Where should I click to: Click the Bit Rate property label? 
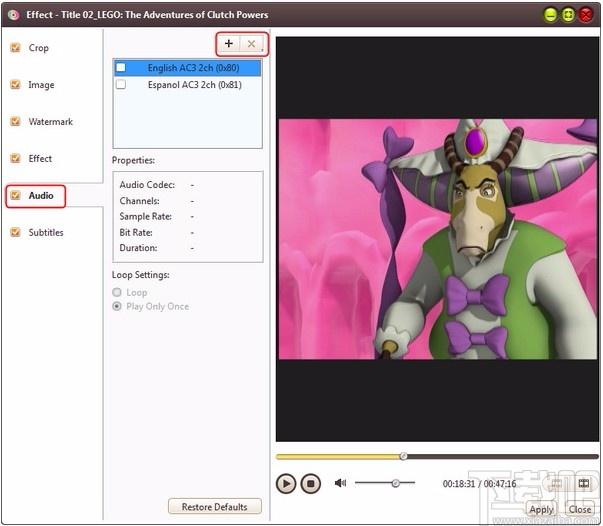[136, 233]
